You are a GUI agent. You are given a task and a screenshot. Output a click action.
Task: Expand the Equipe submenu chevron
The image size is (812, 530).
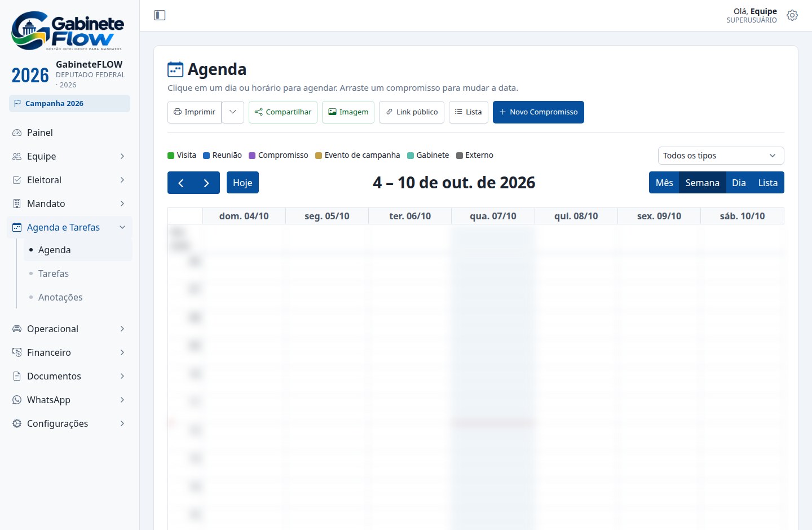[x=122, y=156]
